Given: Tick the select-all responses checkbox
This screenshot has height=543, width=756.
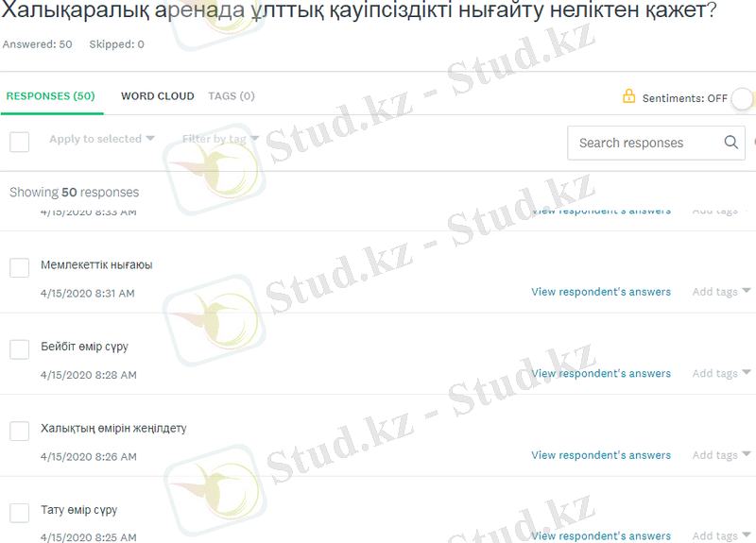Looking at the screenshot, I should [x=19, y=143].
